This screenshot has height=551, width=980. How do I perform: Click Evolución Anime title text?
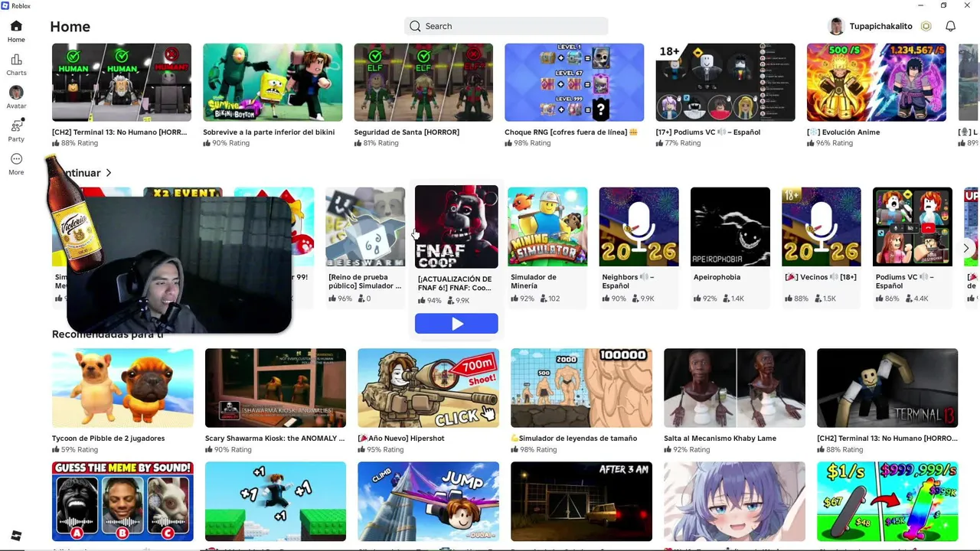coord(843,132)
